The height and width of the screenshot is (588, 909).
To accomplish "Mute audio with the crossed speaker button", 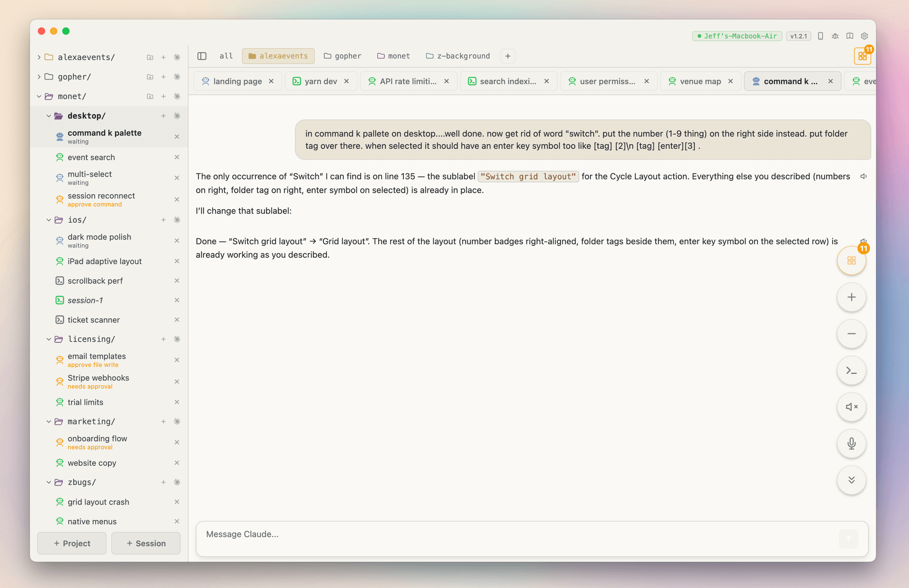I will tap(851, 407).
